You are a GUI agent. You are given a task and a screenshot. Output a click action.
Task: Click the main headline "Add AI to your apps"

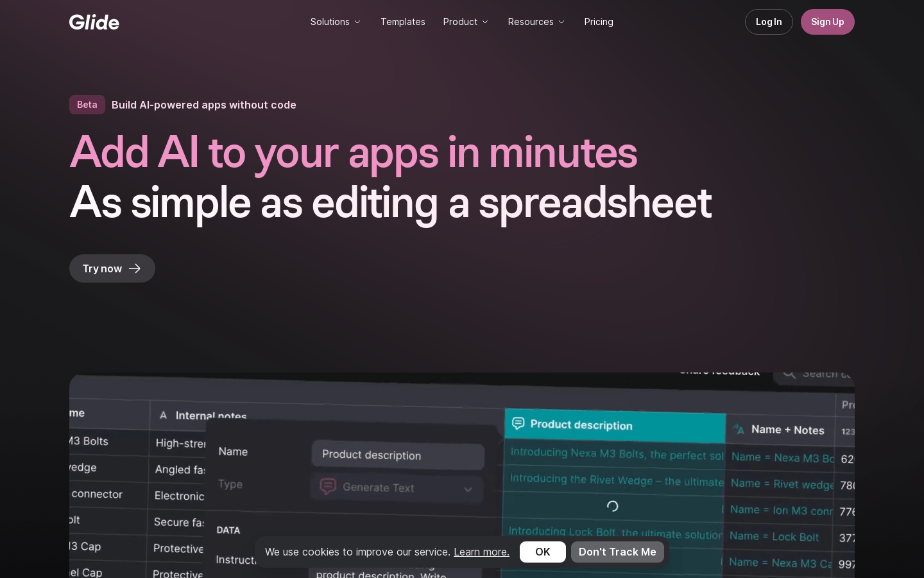pyautogui.click(x=354, y=153)
